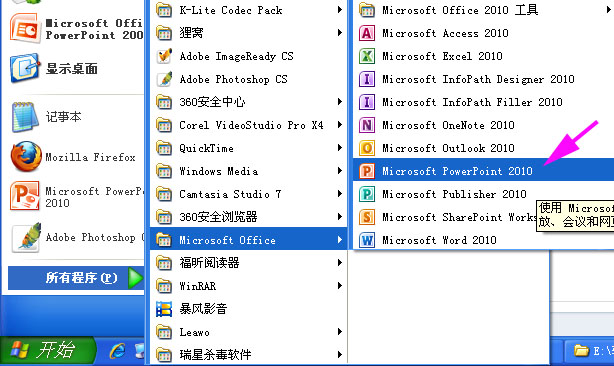
Task: Open Microsoft Access 2010 icon
Action: 367,33
